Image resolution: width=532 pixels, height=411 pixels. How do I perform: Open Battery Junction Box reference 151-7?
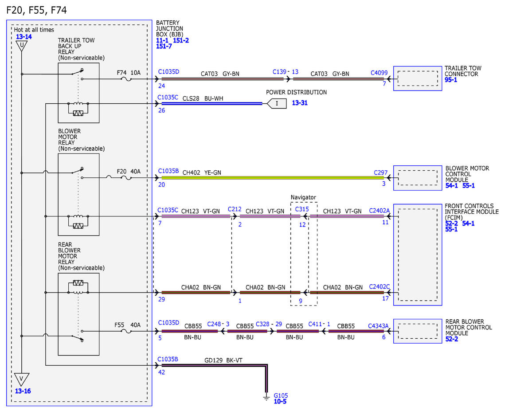164,46
